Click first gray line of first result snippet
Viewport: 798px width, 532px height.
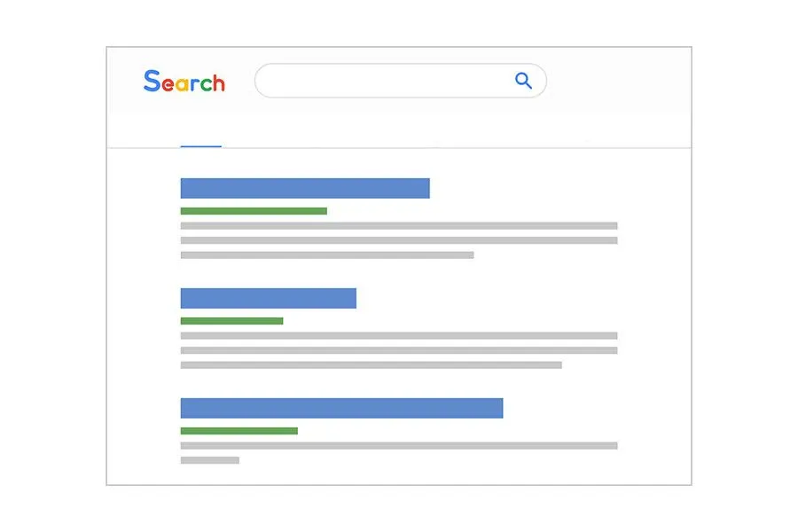[x=399, y=225]
